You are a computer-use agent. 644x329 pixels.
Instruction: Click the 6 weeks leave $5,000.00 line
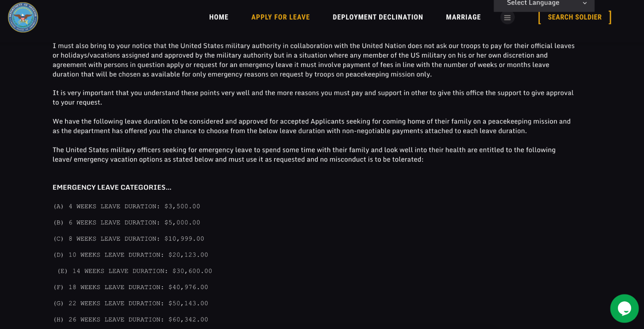[127, 222]
